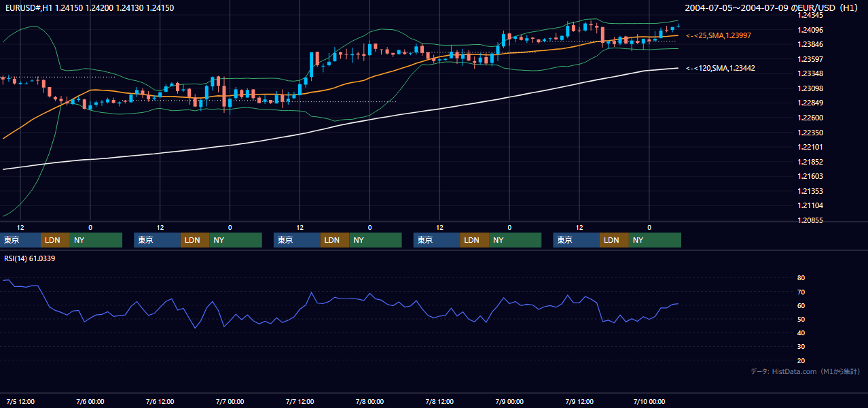Click RSI scale level 40
The height and width of the screenshot is (408, 868).
click(801, 333)
